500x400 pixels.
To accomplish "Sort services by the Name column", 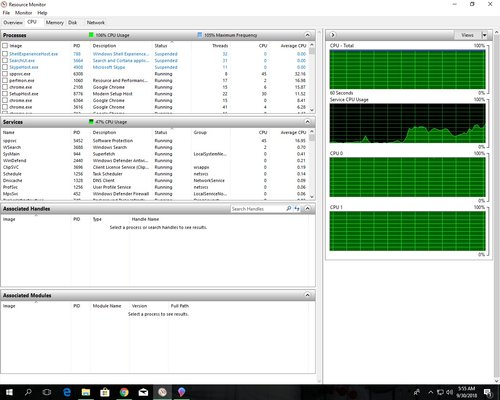I will click(9, 132).
